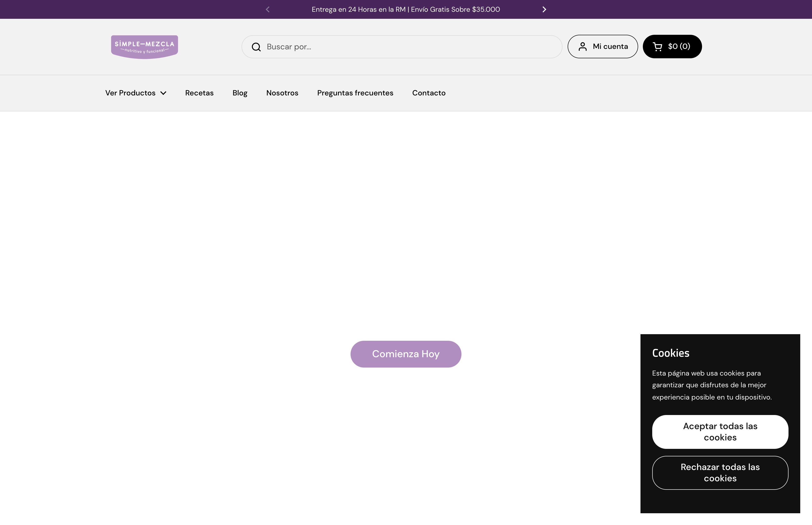812x525 pixels.
Task: Open the Contacto page
Action: point(429,93)
